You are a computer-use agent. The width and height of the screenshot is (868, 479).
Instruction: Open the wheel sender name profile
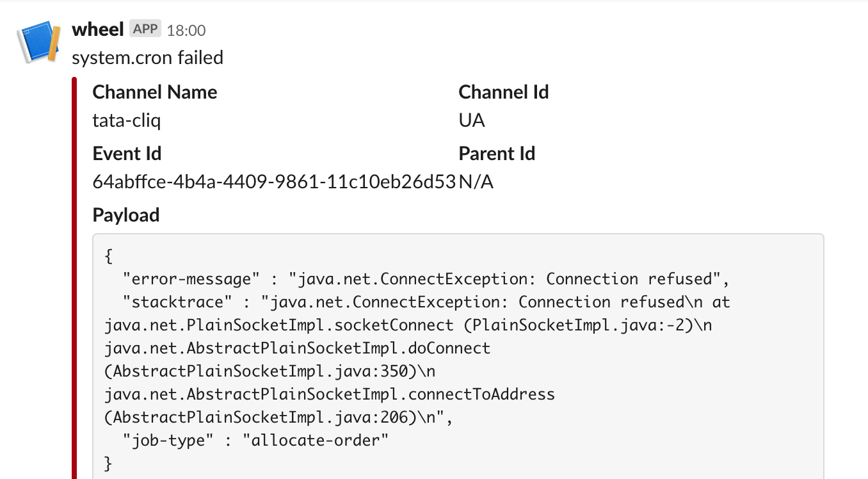click(98, 29)
